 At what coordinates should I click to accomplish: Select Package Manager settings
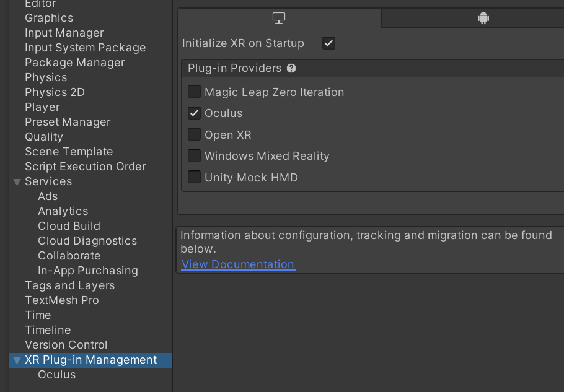(74, 62)
